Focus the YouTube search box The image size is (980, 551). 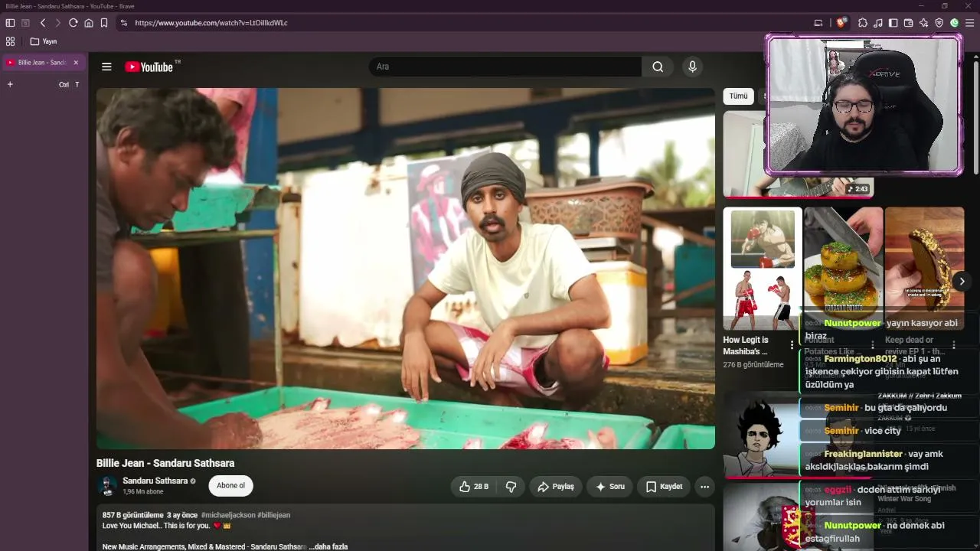(505, 67)
